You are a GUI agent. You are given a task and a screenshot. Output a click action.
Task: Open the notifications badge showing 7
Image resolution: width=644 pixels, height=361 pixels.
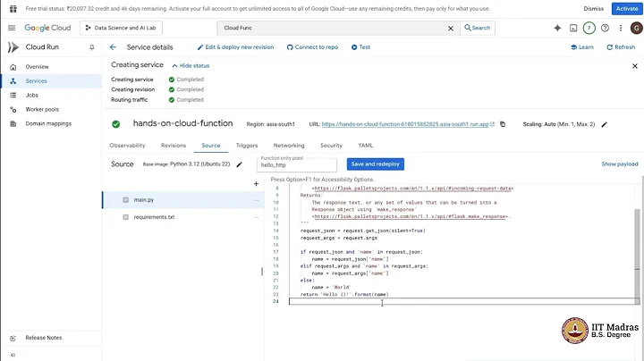tap(589, 28)
